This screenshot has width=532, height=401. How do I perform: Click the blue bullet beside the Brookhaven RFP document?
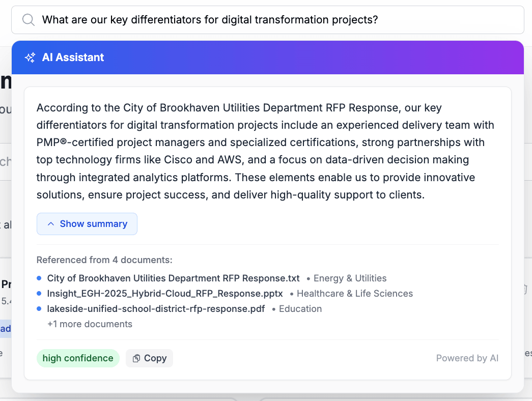click(39, 278)
